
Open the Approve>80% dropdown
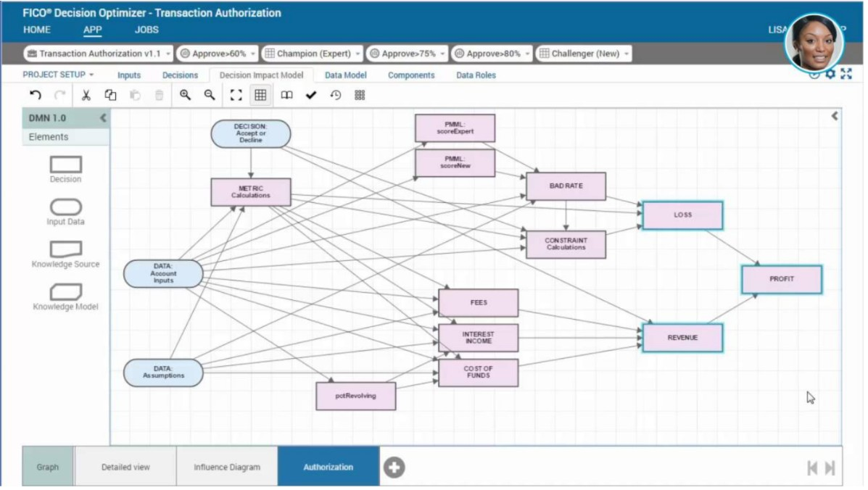492,54
